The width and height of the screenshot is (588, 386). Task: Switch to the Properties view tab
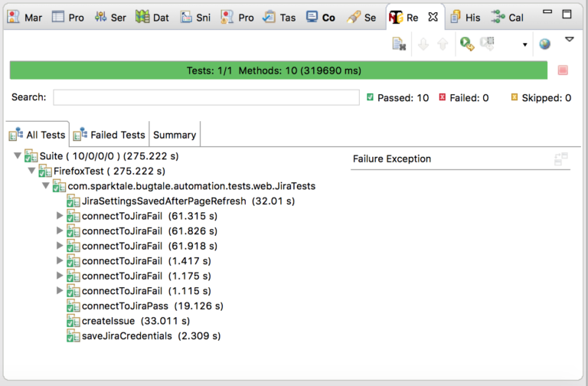tap(68, 18)
